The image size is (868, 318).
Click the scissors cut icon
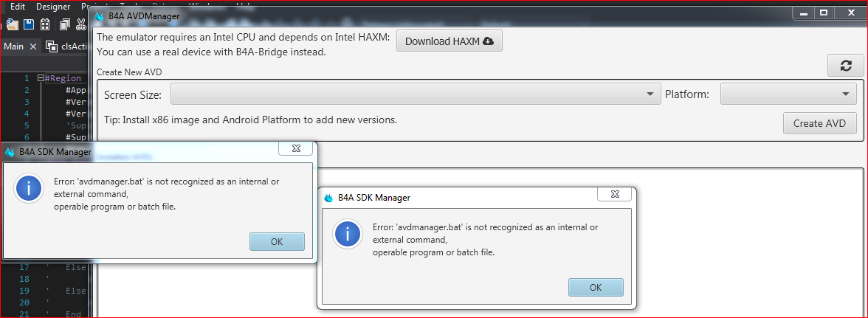(x=80, y=24)
